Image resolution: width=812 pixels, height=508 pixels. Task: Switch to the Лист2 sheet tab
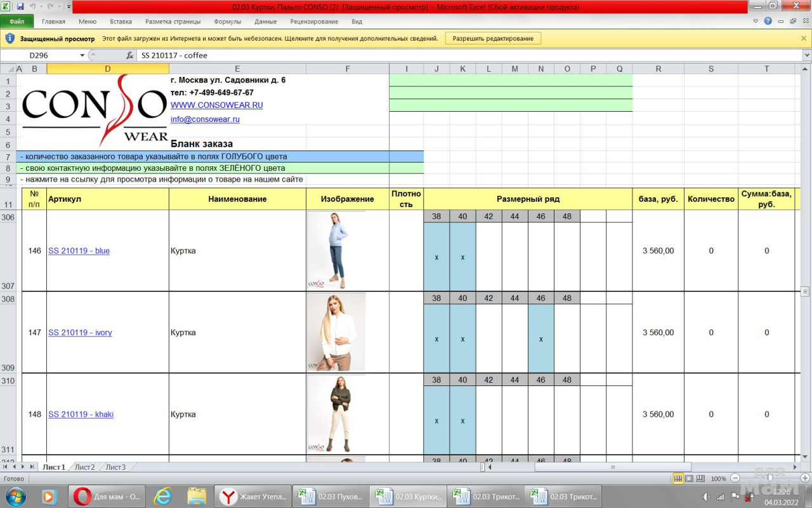(84, 467)
